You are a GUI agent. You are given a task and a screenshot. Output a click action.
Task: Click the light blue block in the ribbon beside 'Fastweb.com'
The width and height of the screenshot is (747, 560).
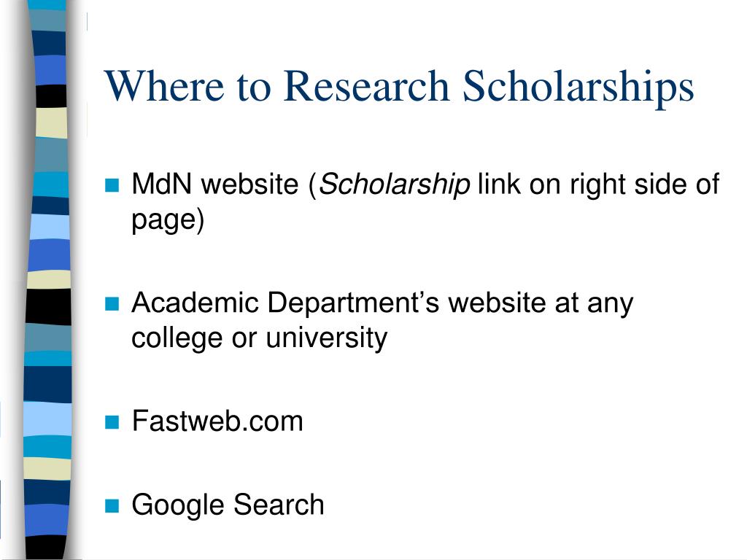pos(47,419)
